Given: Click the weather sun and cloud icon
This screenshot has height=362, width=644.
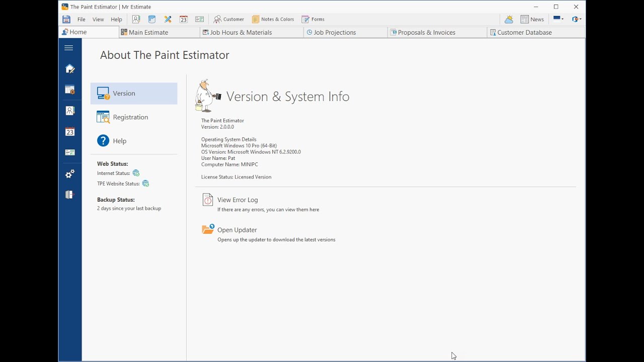Looking at the screenshot, I should [509, 19].
